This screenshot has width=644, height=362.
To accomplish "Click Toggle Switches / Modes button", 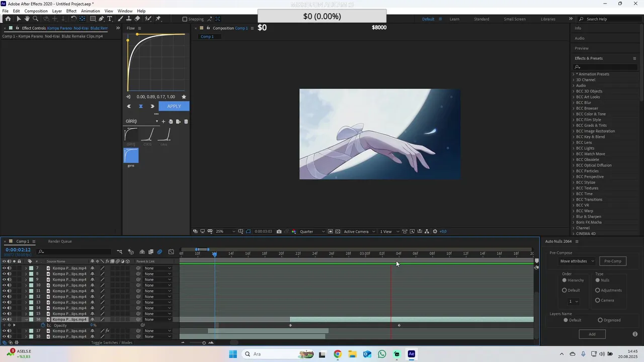I will tap(112, 342).
